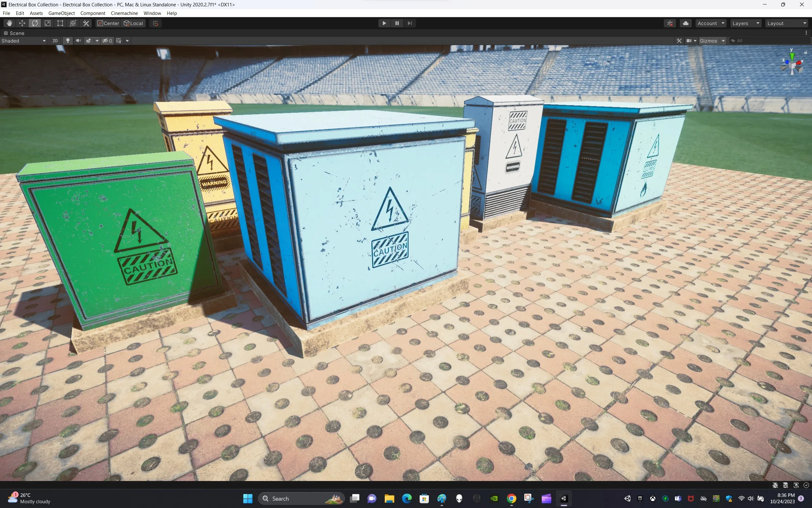Open Unity cloud services

686,23
